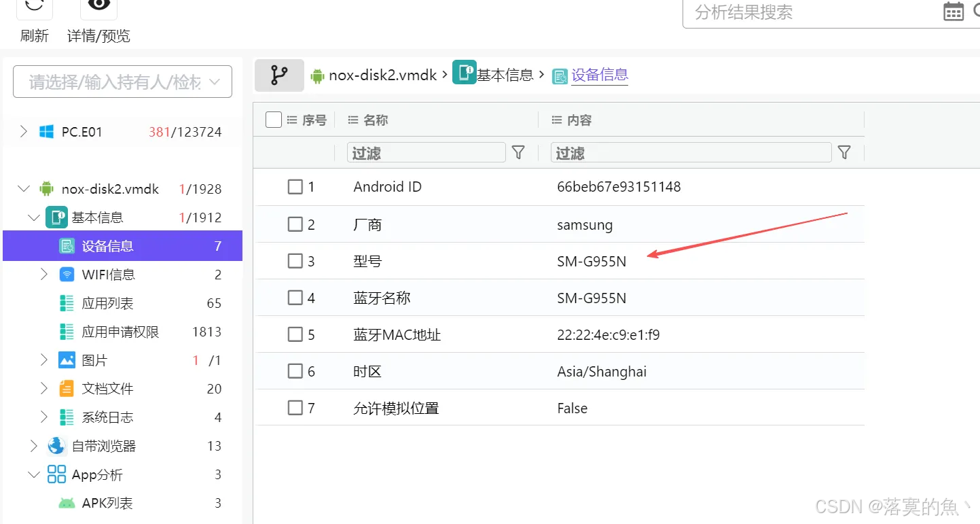The height and width of the screenshot is (524, 980).
Task: Open the nox-disk2.vmdk breadcrumb link
Action: [383, 75]
